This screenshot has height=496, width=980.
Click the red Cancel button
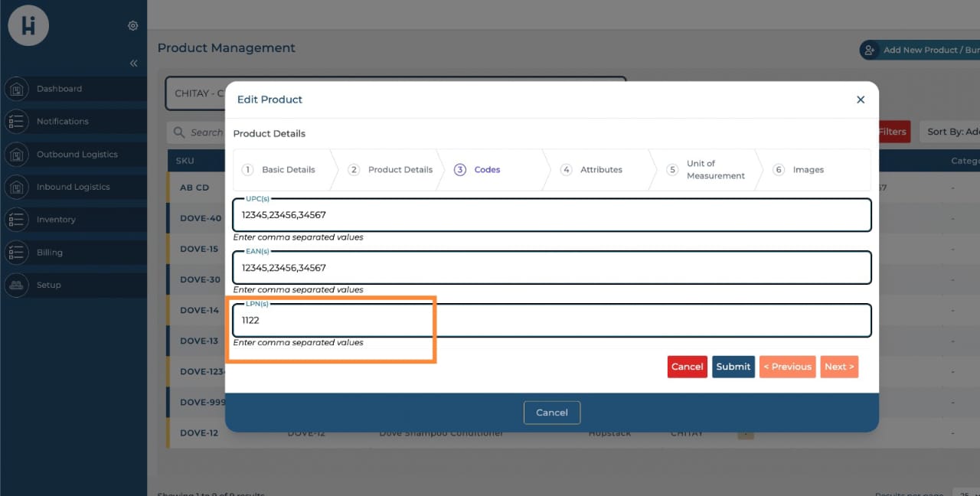click(x=687, y=367)
